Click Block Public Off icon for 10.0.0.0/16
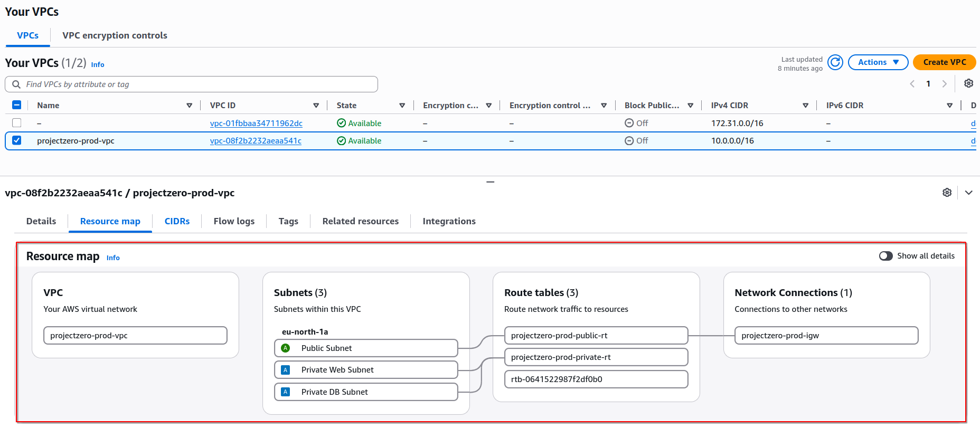The width and height of the screenshot is (980, 428). pos(629,141)
